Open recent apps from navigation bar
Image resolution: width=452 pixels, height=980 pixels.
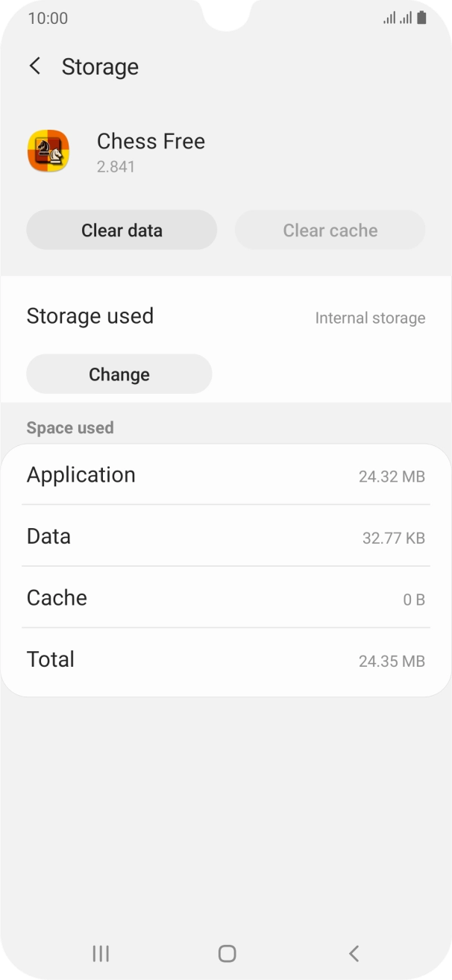[x=100, y=953]
